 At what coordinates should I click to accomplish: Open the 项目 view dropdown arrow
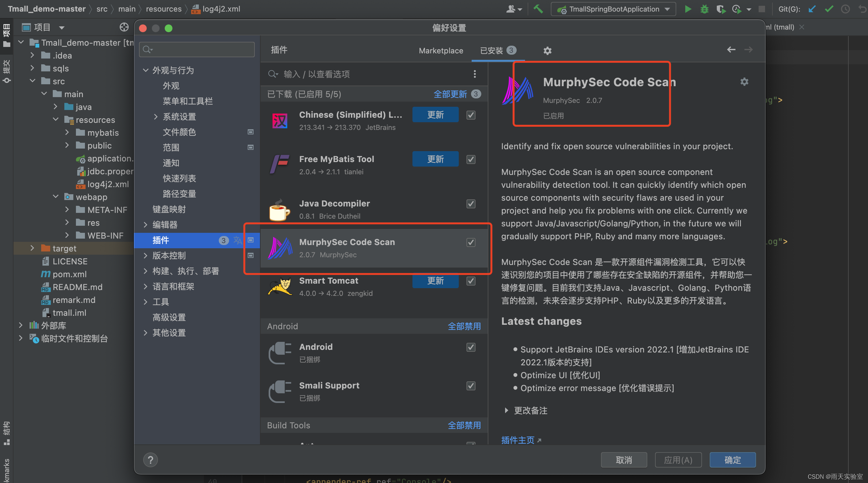point(61,28)
